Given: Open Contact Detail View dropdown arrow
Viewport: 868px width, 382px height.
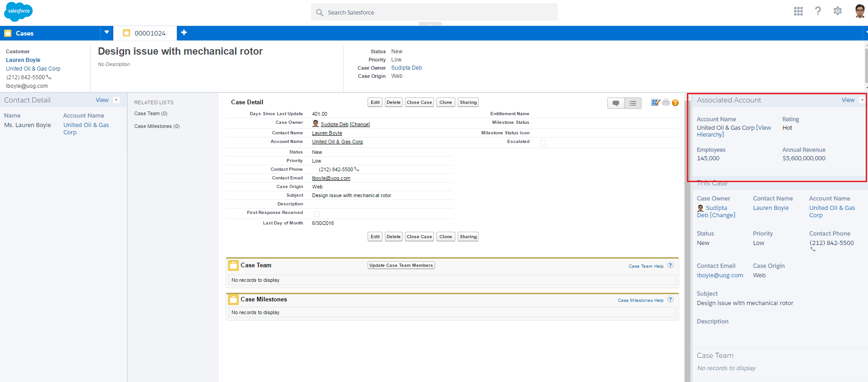Looking at the screenshot, I should (x=116, y=100).
